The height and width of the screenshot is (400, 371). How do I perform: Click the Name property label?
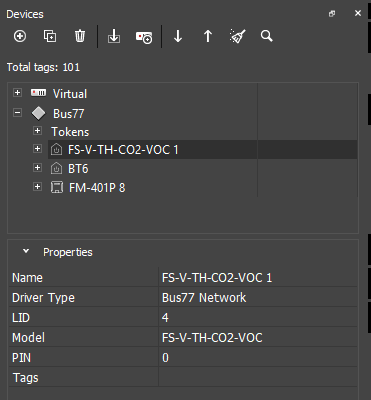[x=27, y=278]
